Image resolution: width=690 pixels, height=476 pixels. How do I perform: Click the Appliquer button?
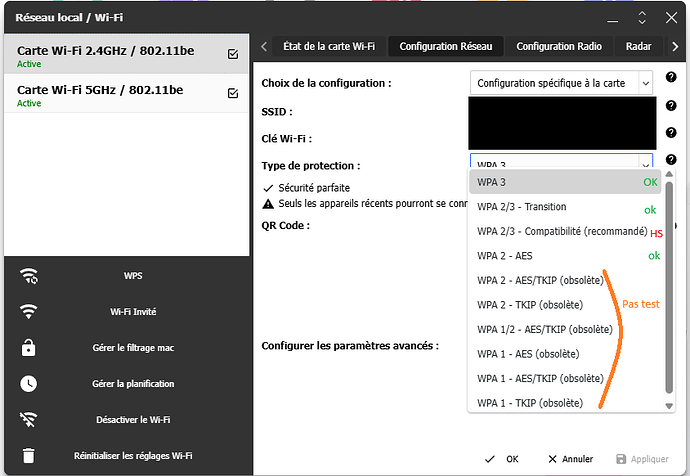click(x=642, y=459)
